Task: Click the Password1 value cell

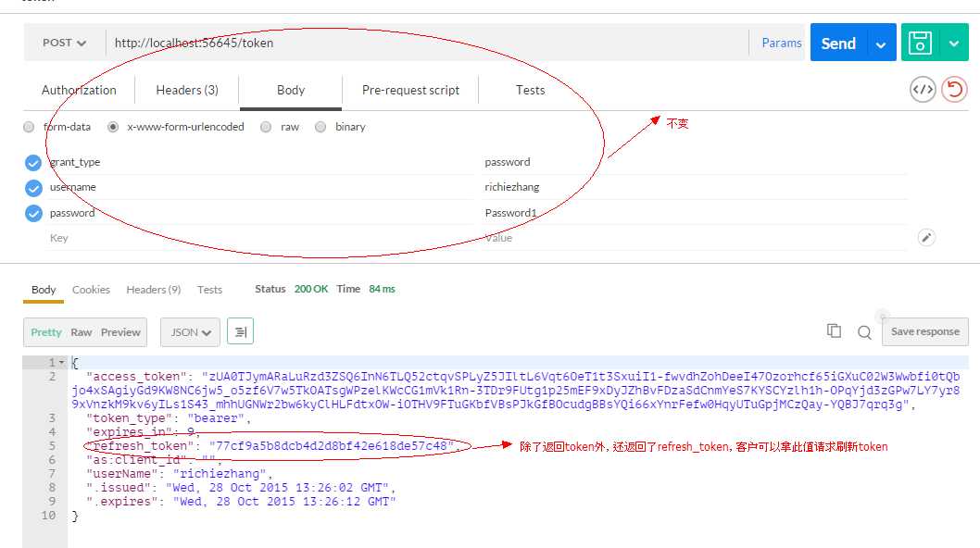Action: (694, 213)
